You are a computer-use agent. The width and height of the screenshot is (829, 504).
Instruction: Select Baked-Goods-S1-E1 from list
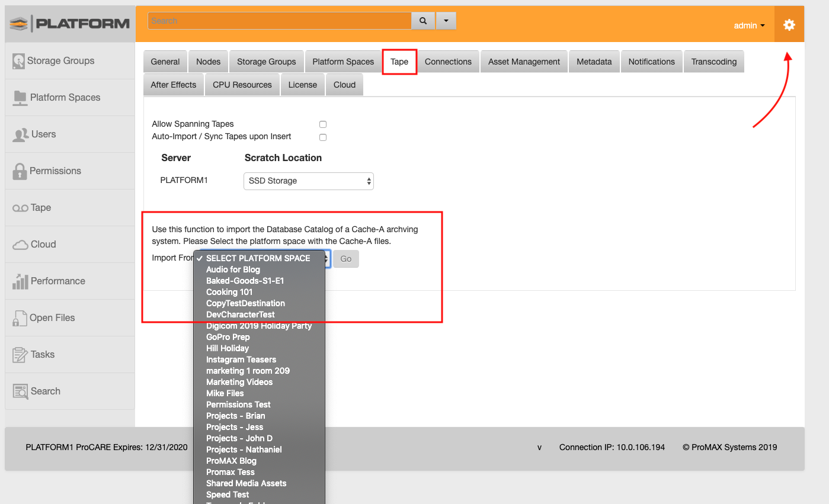point(260,281)
